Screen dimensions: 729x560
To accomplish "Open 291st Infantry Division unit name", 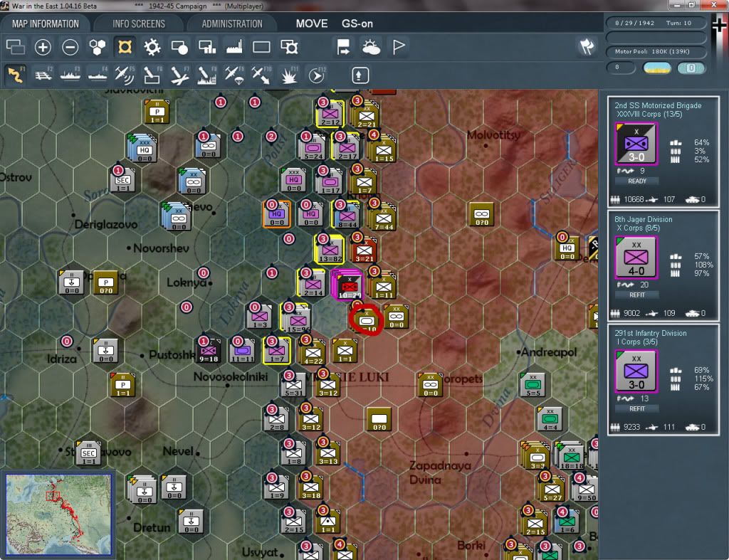I will (651, 333).
